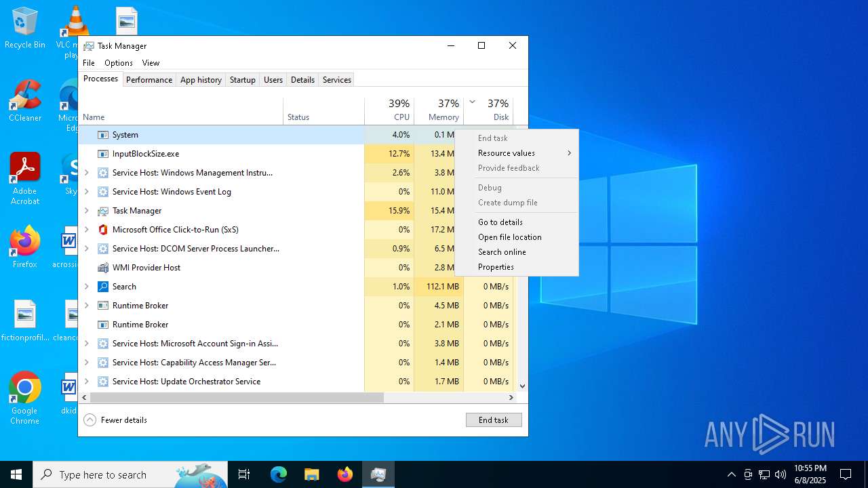Open Resource values submenu in context menu
Image resolution: width=868 pixels, height=488 pixels.
coord(517,153)
